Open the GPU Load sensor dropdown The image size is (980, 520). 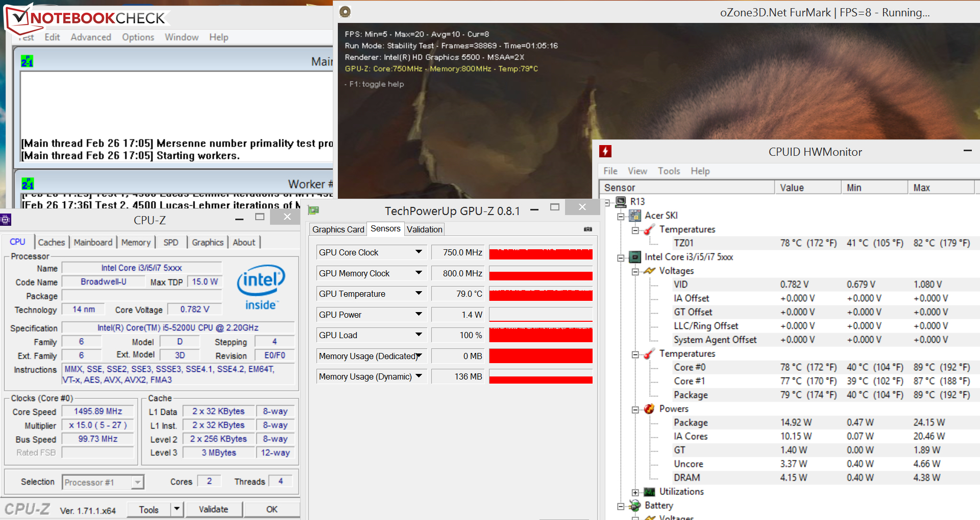(419, 335)
